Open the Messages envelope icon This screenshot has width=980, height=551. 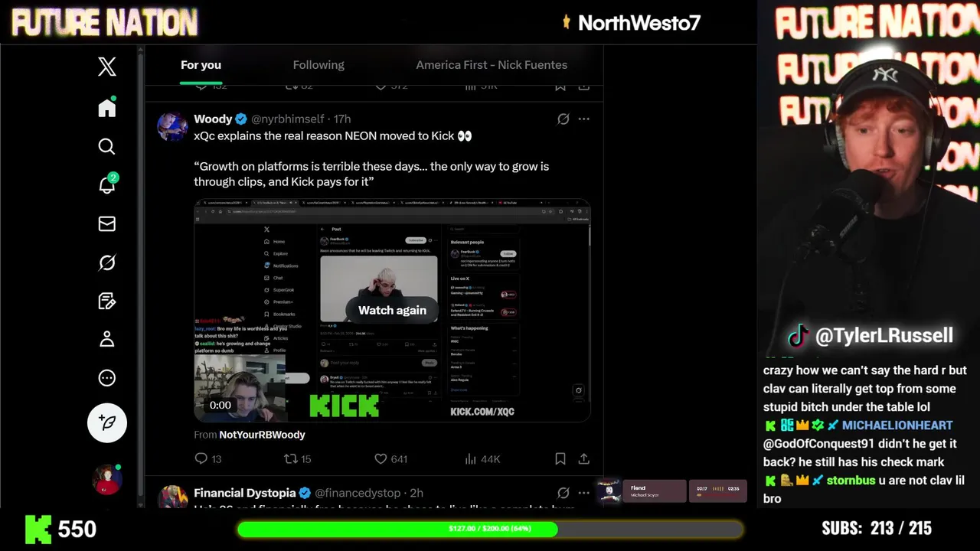[107, 223]
